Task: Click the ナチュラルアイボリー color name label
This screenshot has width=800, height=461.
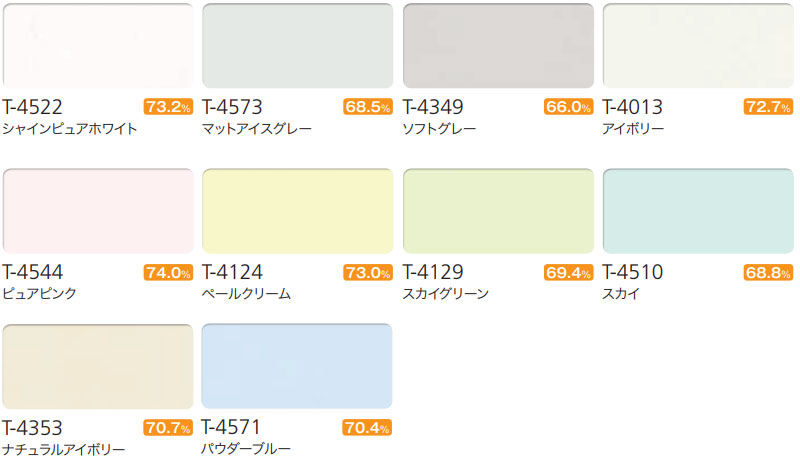Action: pyautogui.click(x=64, y=449)
